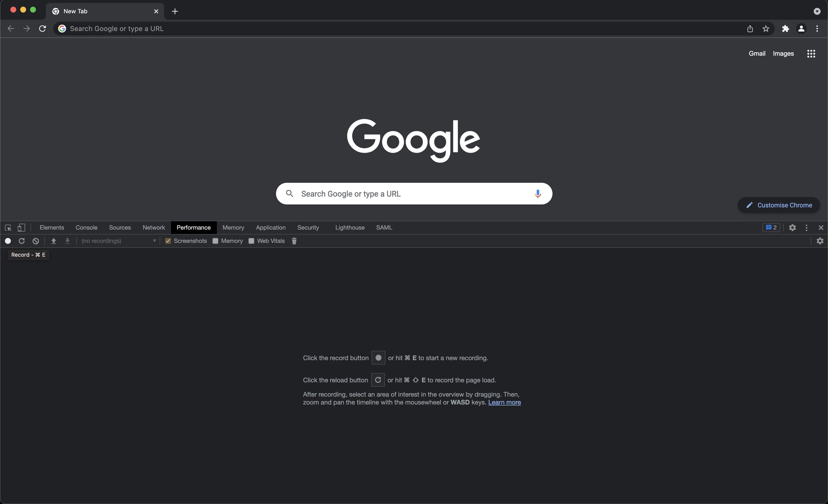This screenshot has height=504, width=828.
Task: Click the Save profile download arrow icon
Action: click(x=68, y=241)
